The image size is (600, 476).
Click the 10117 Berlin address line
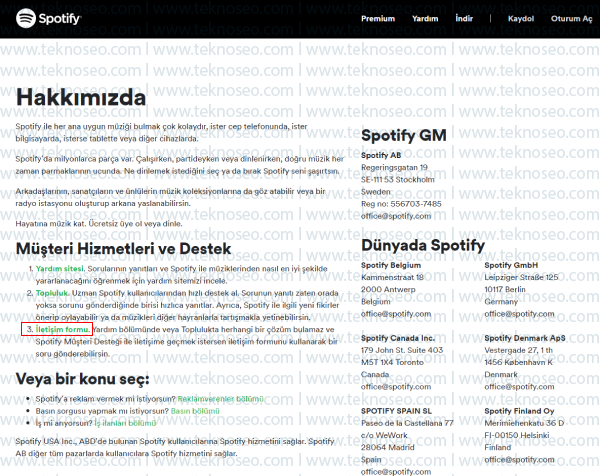point(505,289)
